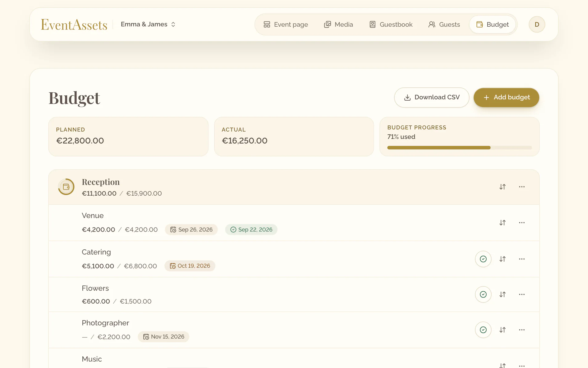
Task: Click the EventAssets logo
Action: 74,25
